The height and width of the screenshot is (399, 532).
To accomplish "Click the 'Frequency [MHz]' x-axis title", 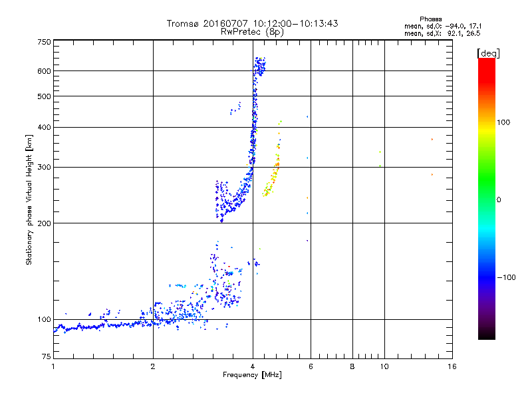I will pos(252,375).
